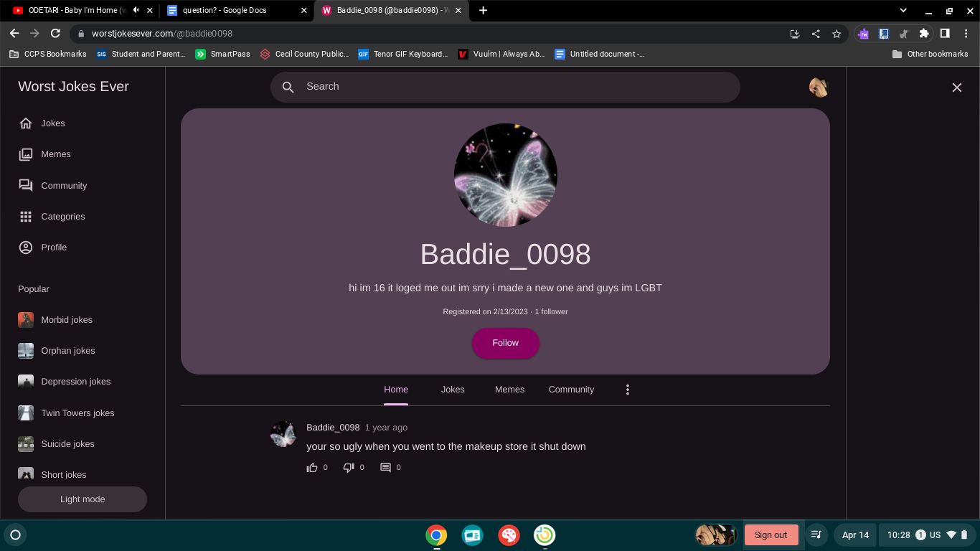Open Morbid jokes category
This screenshot has height=551, width=980.
pyautogui.click(x=66, y=320)
